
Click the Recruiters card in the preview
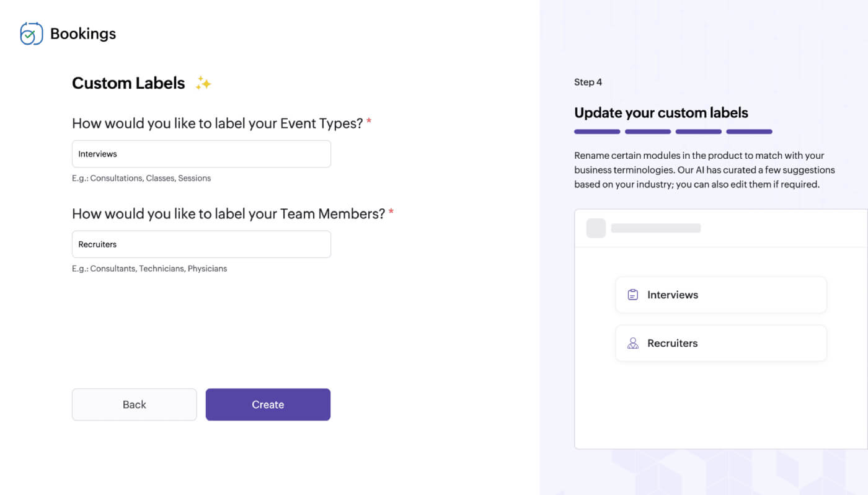pos(720,342)
